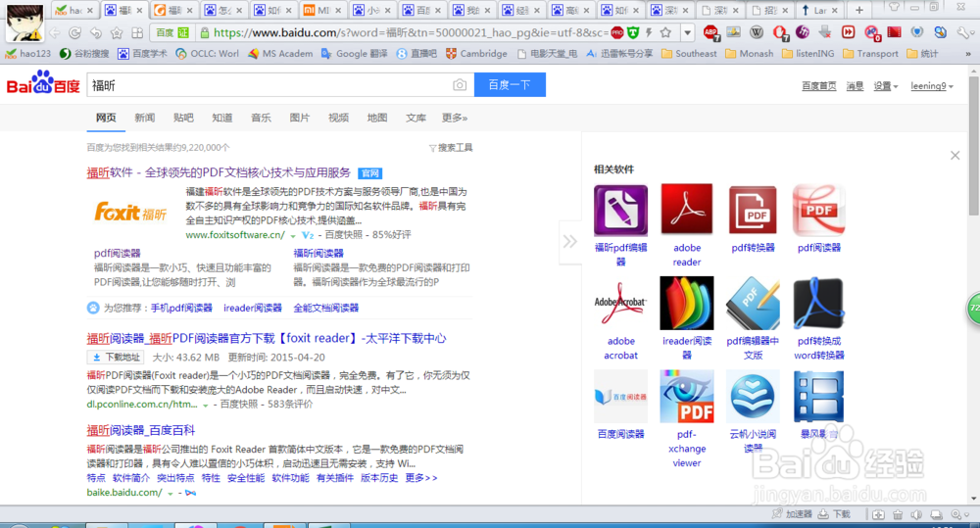
Task: Open the Transport bookmarks folder
Action: click(x=870, y=54)
